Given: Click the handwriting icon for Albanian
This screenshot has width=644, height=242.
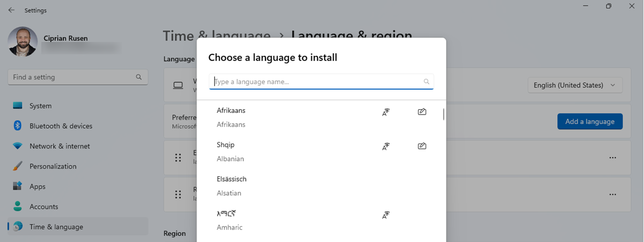Looking at the screenshot, I should (422, 146).
